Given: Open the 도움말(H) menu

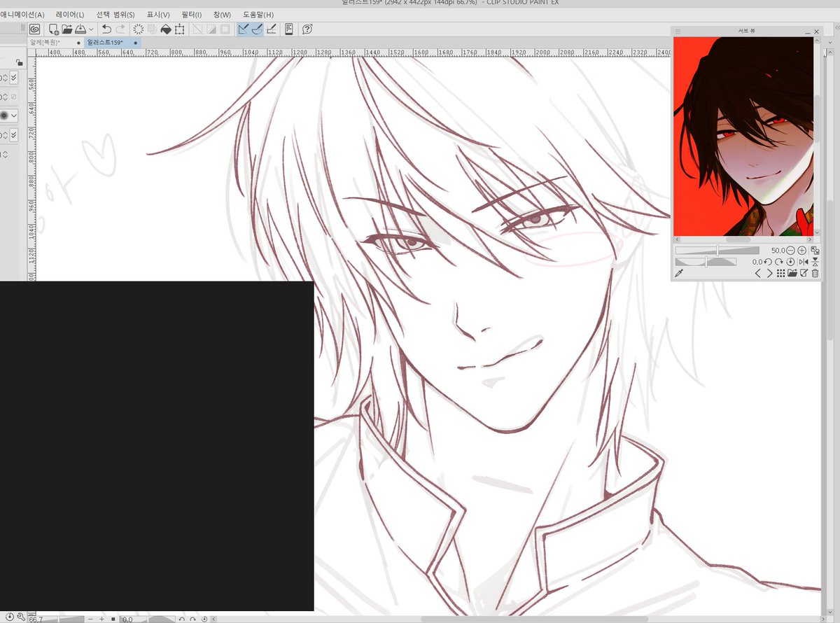Looking at the screenshot, I should 258,15.
